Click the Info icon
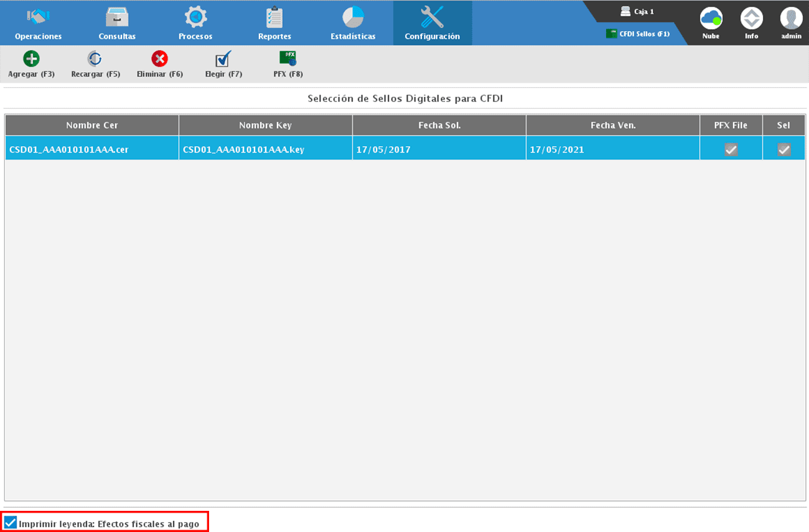The width and height of the screenshot is (809, 532). click(751, 19)
